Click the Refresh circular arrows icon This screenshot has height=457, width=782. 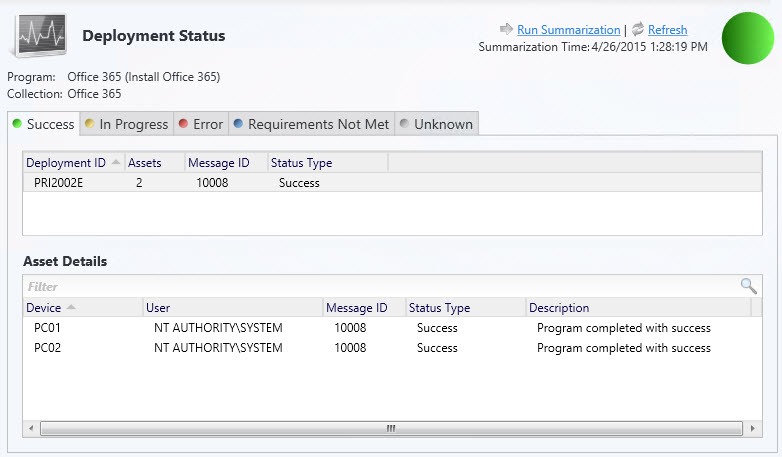[638, 30]
